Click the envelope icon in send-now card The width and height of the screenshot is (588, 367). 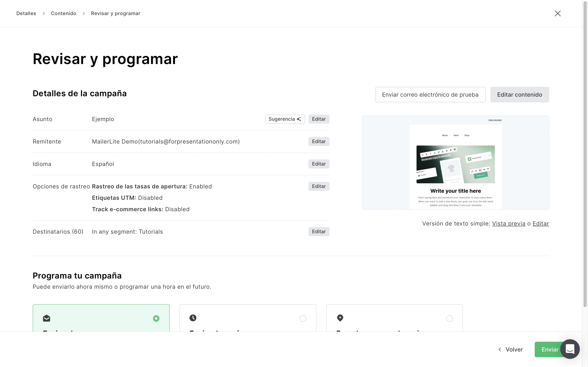pyautogui.click(x=46, y=318)
